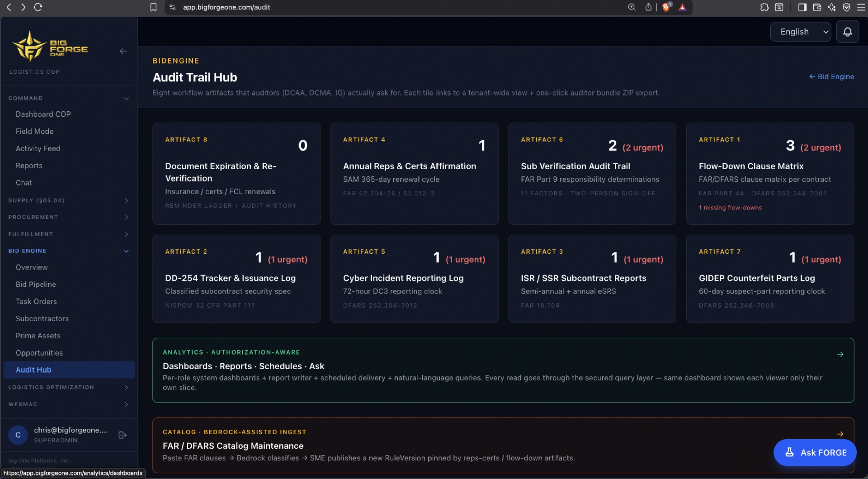This screenshot has height=479, width=868.
Task: Open the notifications bell
Action: point(848,32)
